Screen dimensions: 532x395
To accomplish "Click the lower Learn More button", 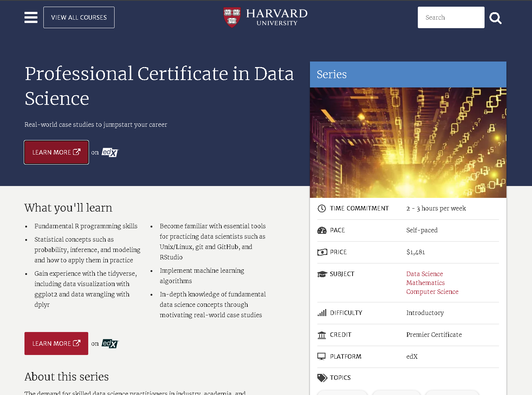I will [x=56, y=343].
